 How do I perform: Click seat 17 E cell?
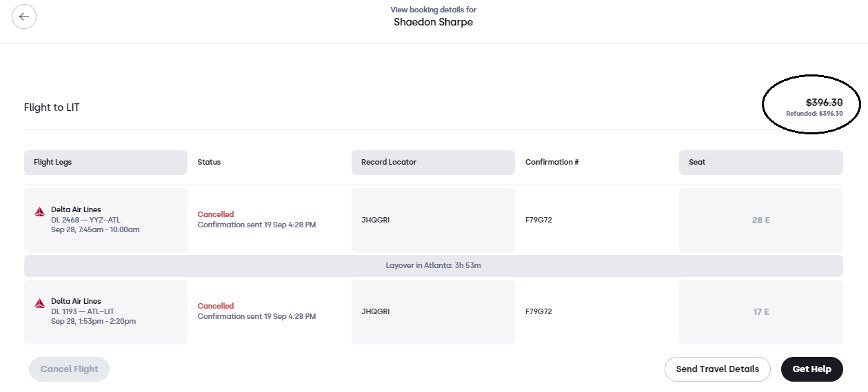(x=760, y=311)
